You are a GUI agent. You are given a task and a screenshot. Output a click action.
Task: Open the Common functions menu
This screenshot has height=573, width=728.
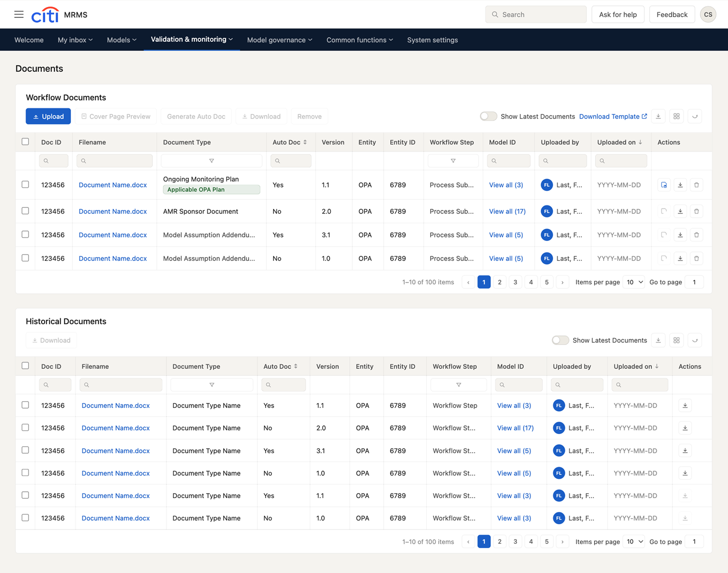pos(360,40)
